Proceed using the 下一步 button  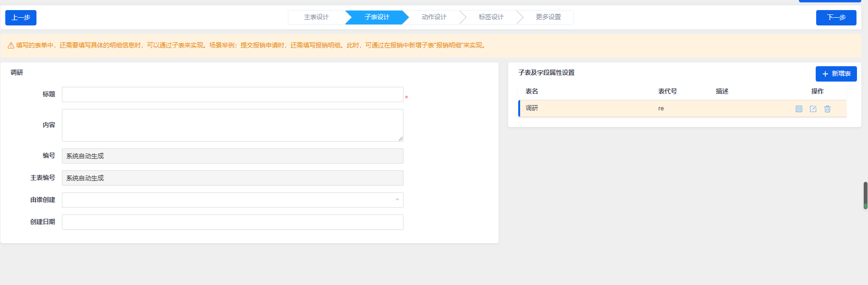tap(836, 18)
